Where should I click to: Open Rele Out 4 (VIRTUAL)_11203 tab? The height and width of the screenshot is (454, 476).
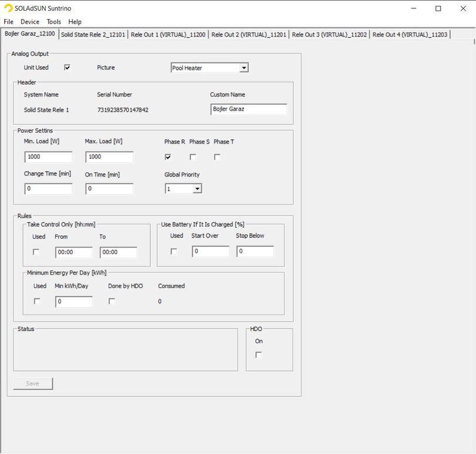pos(410,35)
